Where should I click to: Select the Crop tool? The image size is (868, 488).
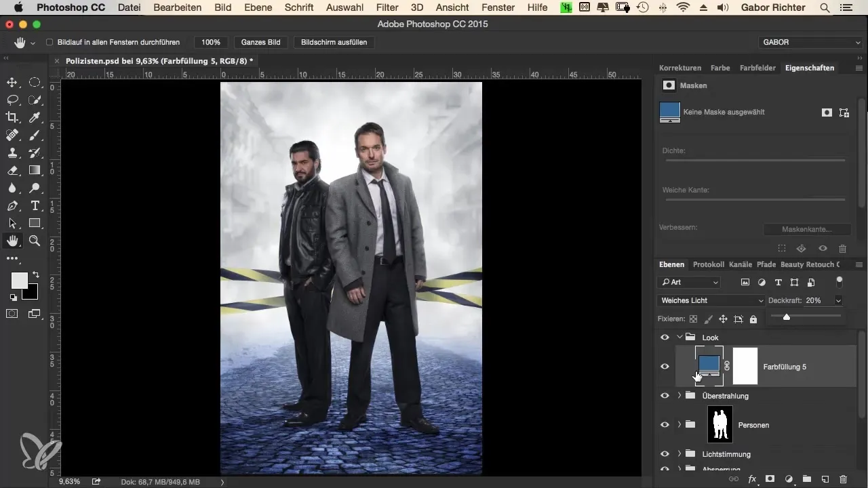12,117
